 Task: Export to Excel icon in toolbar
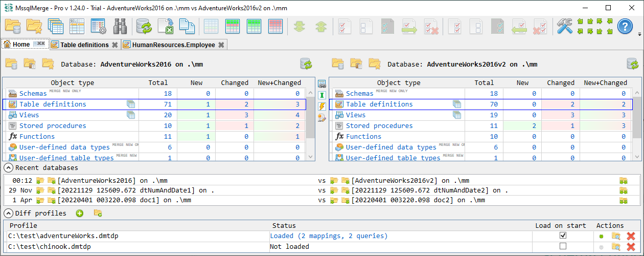pos(166,26)
